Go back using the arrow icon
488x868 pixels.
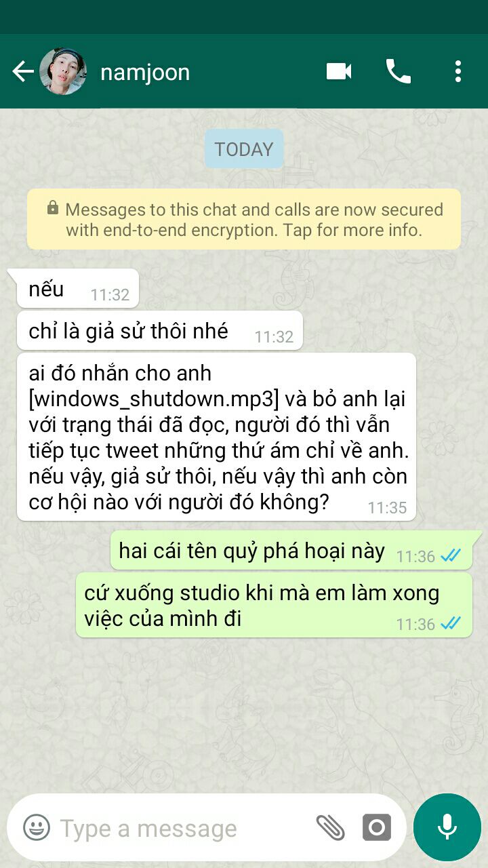pos(23,71)
